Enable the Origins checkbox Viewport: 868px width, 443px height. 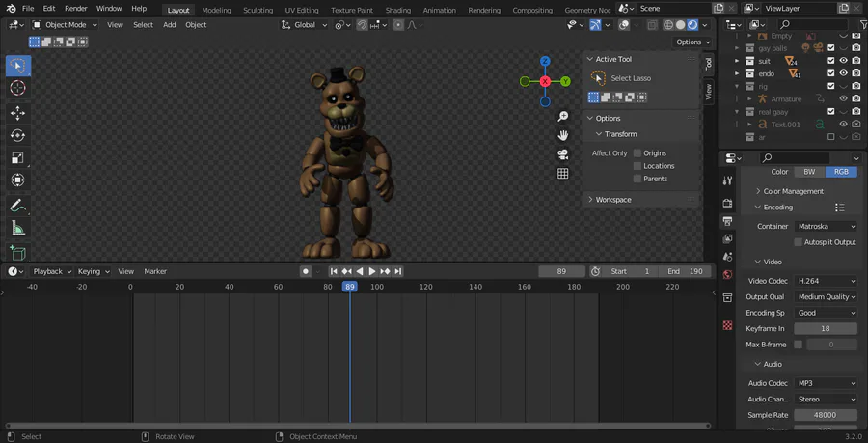pos(637,152)
